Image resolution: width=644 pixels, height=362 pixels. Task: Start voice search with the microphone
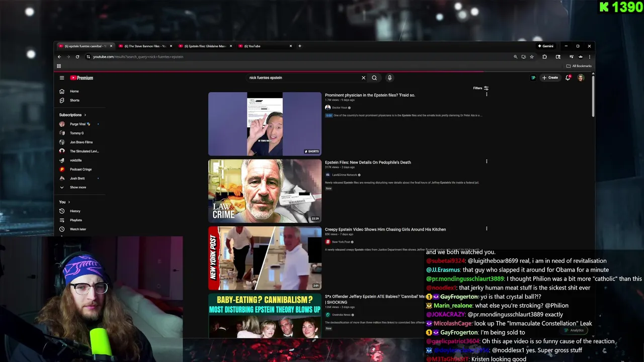389,78
